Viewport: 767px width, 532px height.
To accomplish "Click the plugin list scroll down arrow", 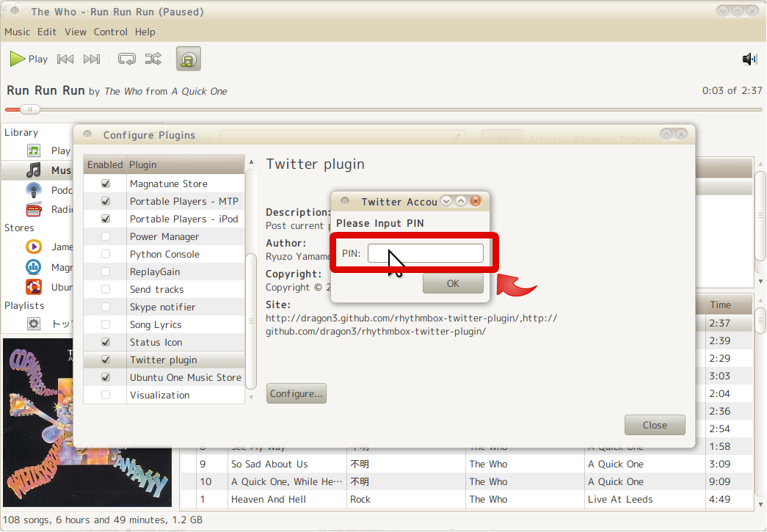I will pyautogui.click(x=252, y=398).
